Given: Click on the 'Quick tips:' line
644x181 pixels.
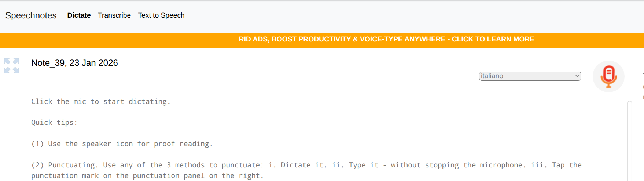Looking at the screenshot, I should click(x=54, y=123).
